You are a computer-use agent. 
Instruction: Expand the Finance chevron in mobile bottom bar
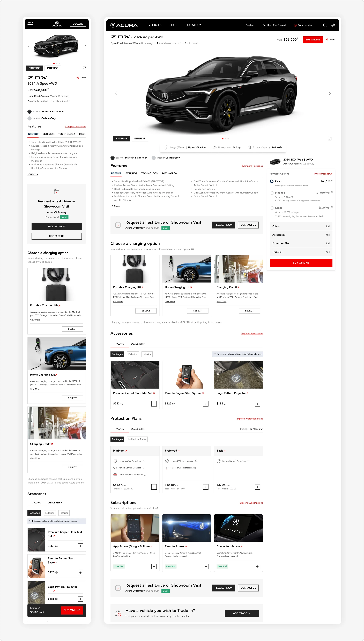39,608
